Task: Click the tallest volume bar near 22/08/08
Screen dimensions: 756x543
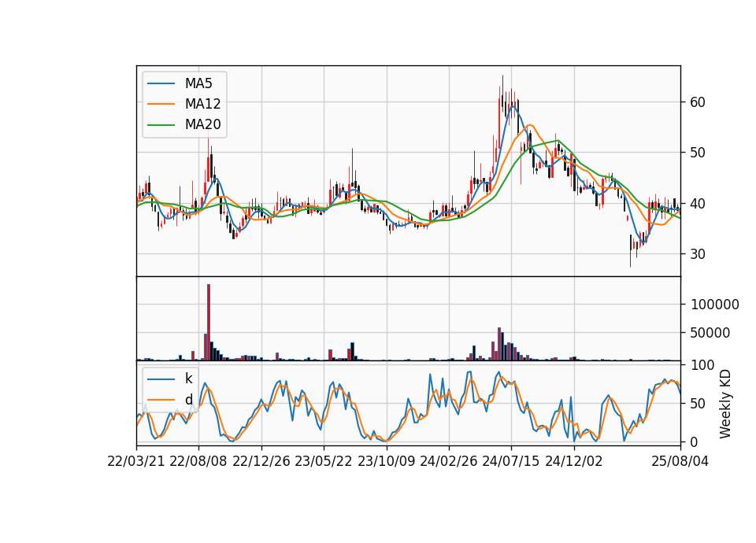Action: pyautogui.click(x=209, y=323)
